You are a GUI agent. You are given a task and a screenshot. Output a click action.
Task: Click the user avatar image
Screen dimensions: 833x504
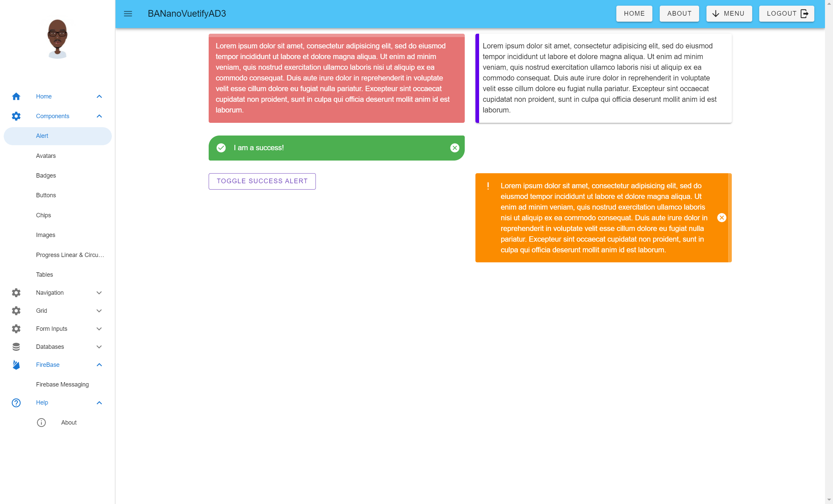pos(57,39)
